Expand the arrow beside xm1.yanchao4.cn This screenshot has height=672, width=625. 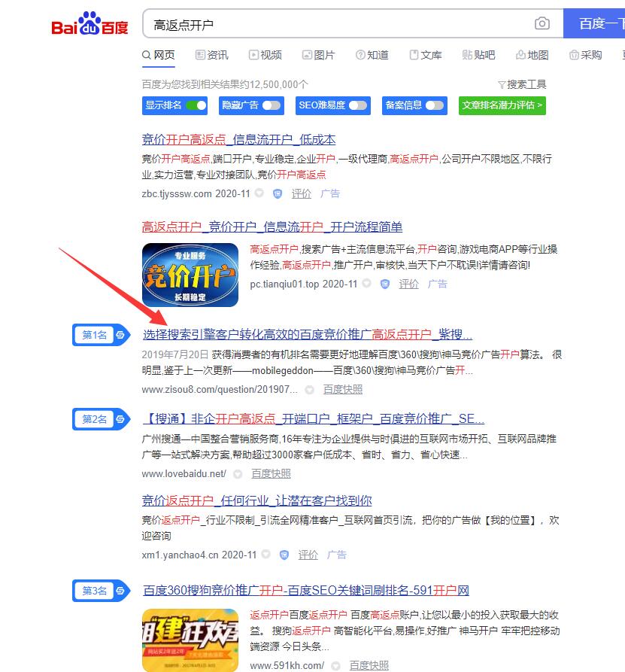tap(265, 555)
